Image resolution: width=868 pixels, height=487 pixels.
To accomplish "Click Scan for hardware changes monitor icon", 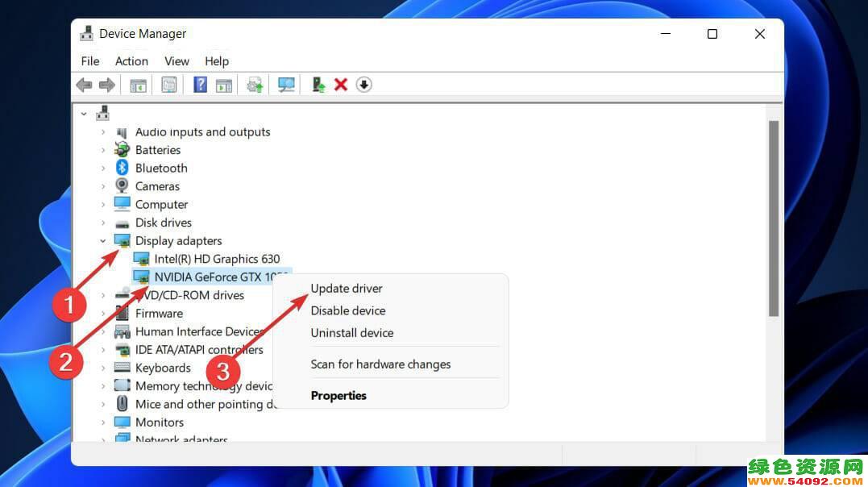I will click(x=286, y=85).
